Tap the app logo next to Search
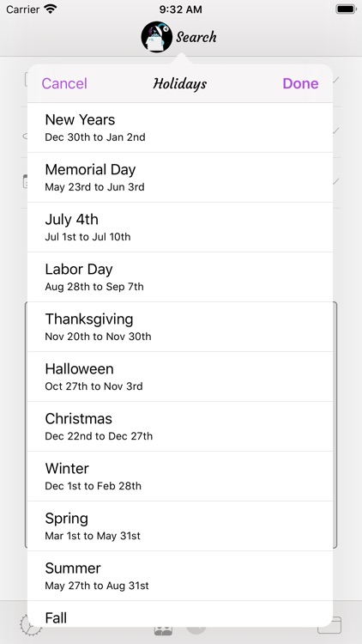The image size is (362, 644). click(156, 37)
